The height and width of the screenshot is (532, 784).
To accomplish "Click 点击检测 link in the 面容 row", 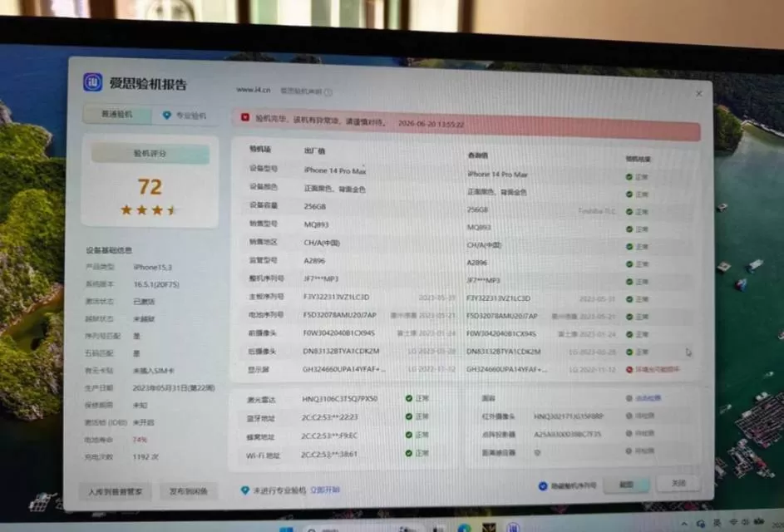I will 648,398.
